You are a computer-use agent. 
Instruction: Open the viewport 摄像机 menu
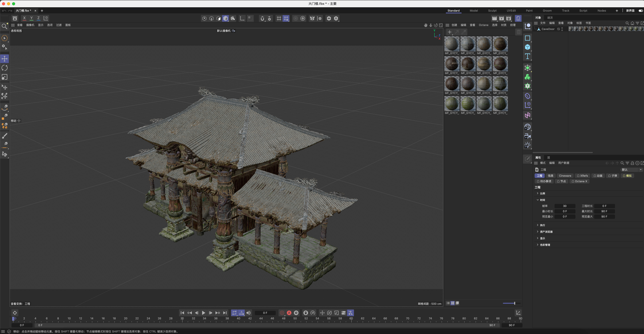pyautogui.click(x=30, y=25)
